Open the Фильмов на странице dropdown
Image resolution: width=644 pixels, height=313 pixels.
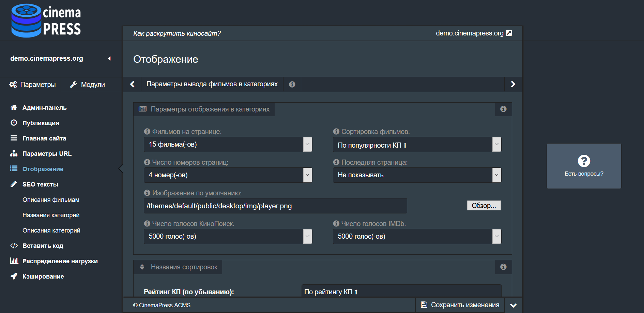(x=228, y=145)
